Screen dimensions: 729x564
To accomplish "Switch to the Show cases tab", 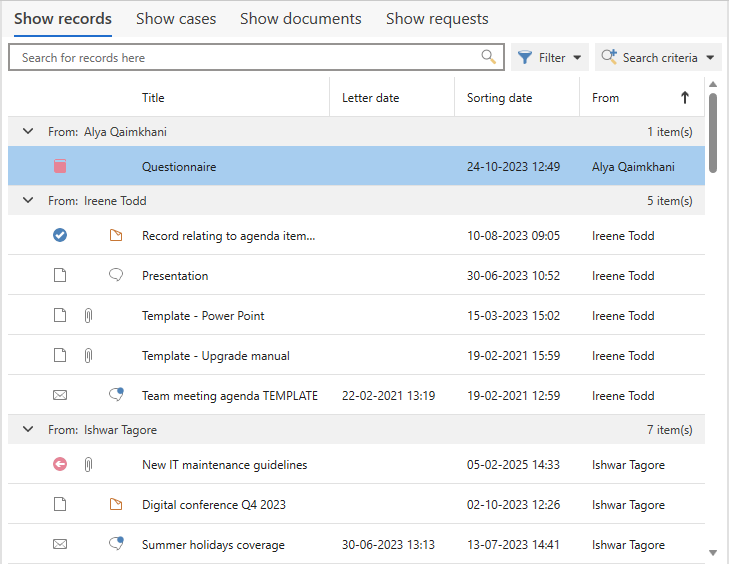I will [x=176, y=19].
